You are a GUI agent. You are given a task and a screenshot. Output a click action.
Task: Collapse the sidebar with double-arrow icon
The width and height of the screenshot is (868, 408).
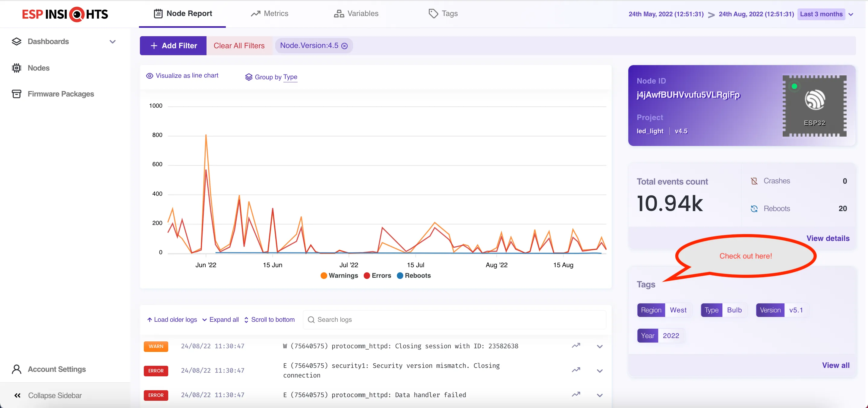click(x=17, y=396)
